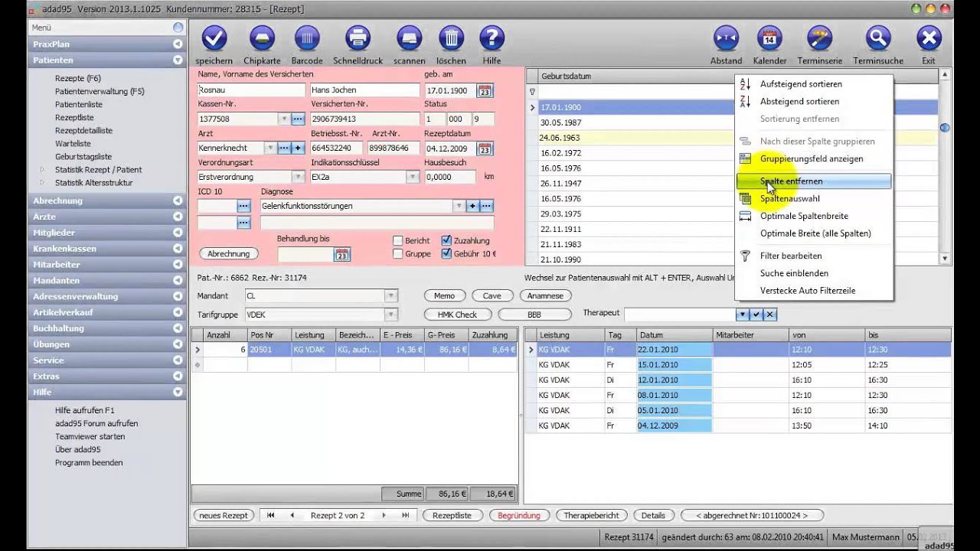Viewport: 980px width, 551px height.
Task: Expand Statistik Rezept / Patient tree node
Action: [x=43, y=170]
